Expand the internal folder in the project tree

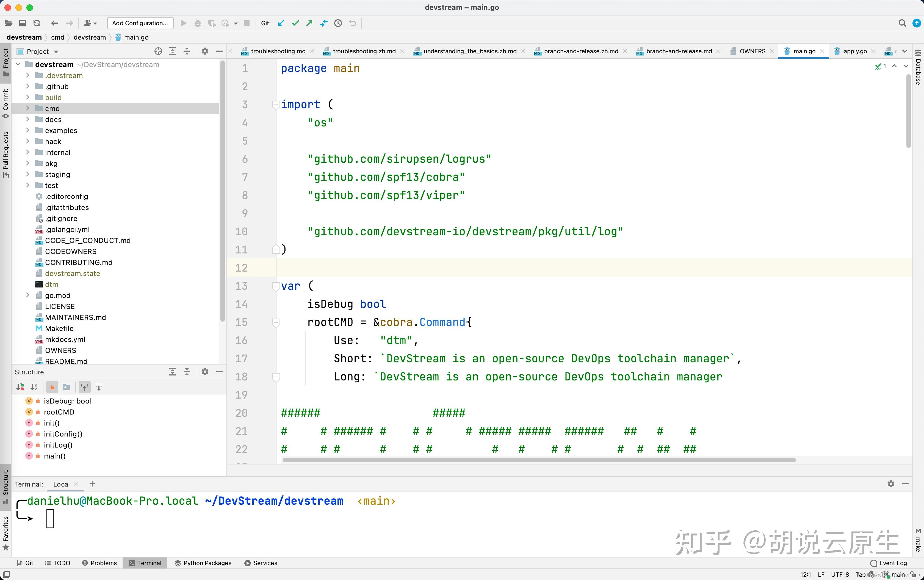[x=27, y=152]
